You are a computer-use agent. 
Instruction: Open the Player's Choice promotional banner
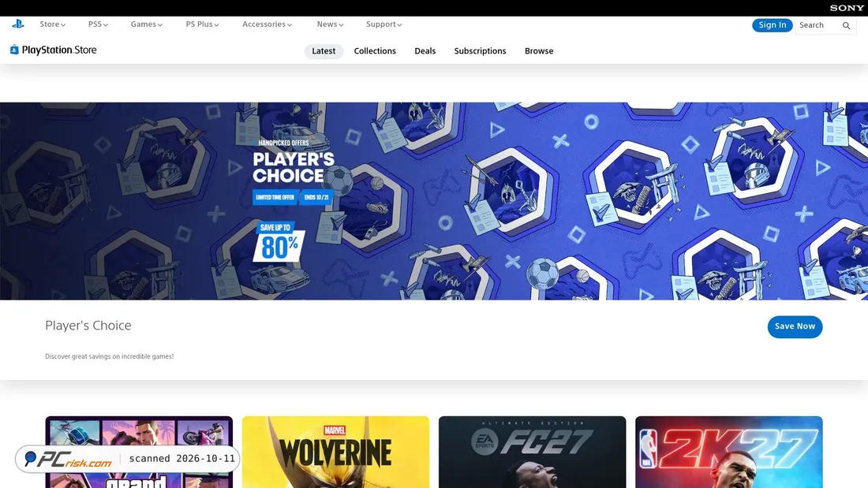click(x=434, y=201)
